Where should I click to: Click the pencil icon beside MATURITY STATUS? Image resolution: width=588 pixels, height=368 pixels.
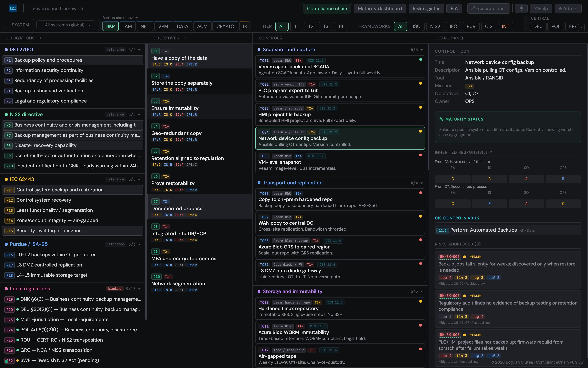441,119
